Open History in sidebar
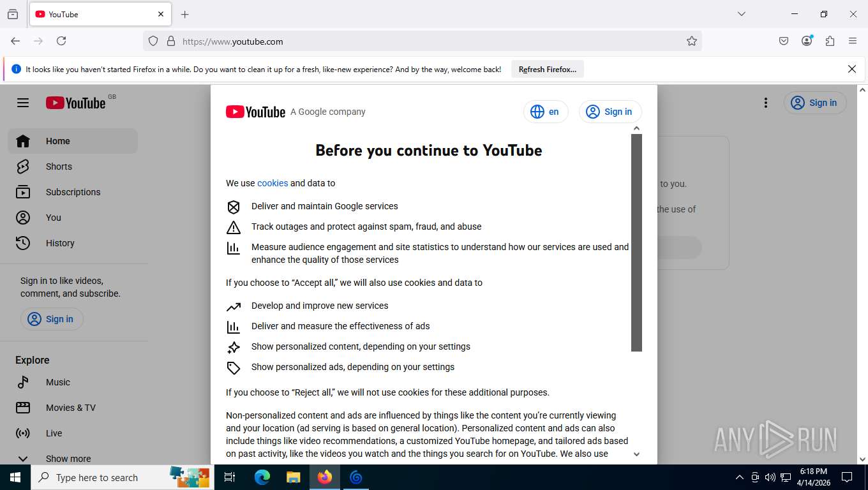 click(73, 243)
